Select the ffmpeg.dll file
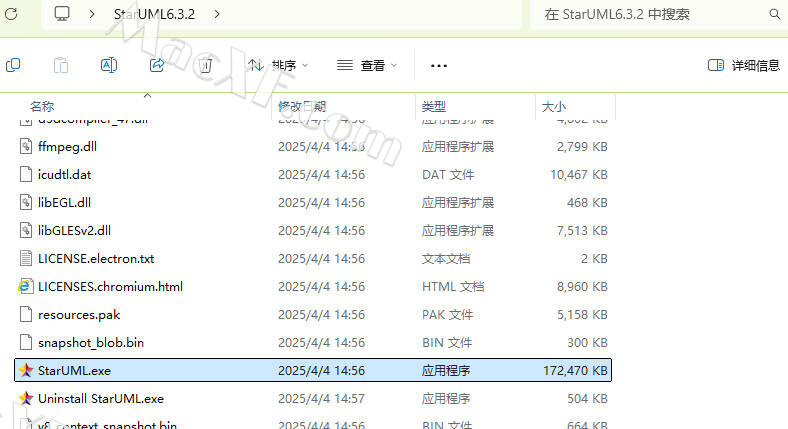788x429 pixels. (67, 147)
